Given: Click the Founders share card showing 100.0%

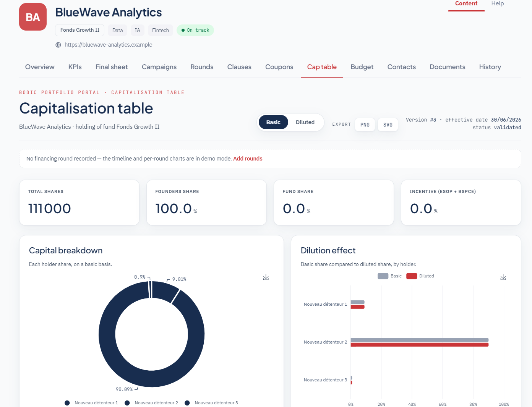Looking at the screenshot, I should [x=206, y=203].
